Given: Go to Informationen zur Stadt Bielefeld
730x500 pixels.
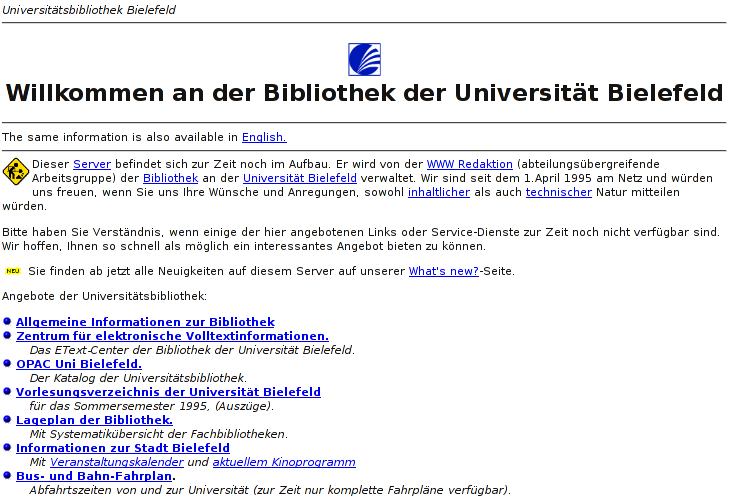Looking at the screenshot, I should pos(123,448).
